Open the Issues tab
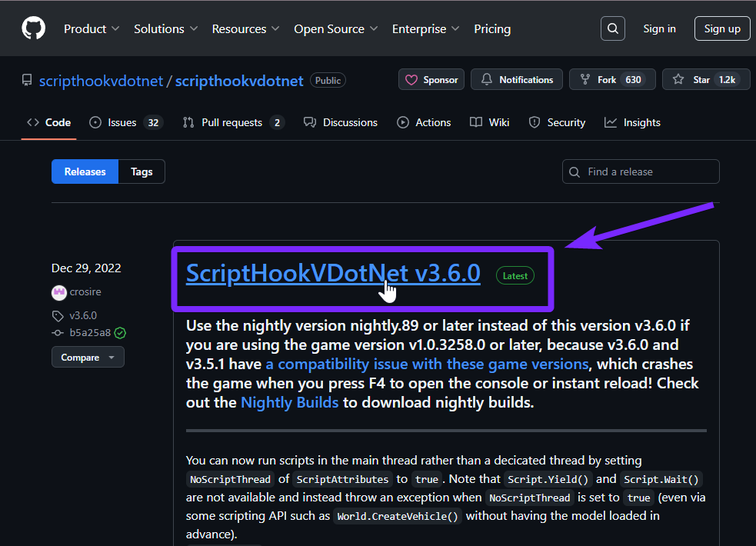Image resolution: width=756 pixels, height=546 pixels. 126,122
